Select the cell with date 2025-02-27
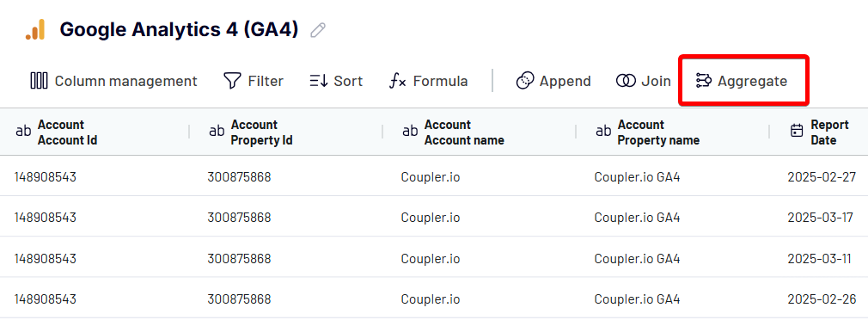868x320 pixels. point(822,177)
